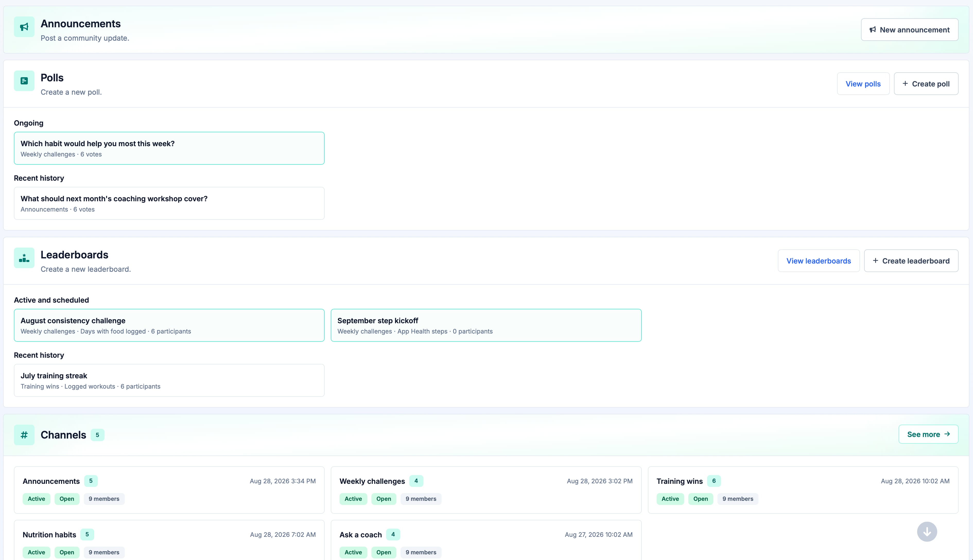Click See more channels button
The height and width of the screenshot is (560, 973).
click(x=928, y=434)
